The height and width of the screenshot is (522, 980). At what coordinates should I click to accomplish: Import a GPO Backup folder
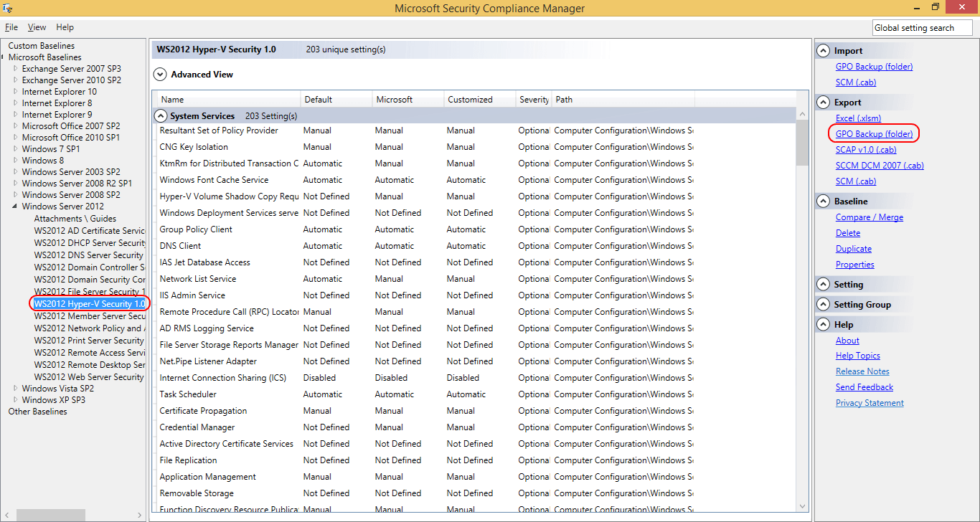coord(874,67)
